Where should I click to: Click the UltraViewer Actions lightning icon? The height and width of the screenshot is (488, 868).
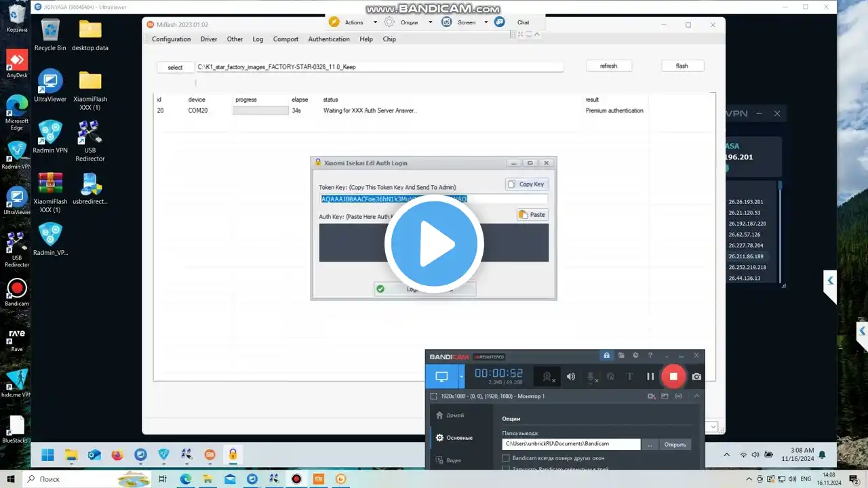tap(334, 22)
